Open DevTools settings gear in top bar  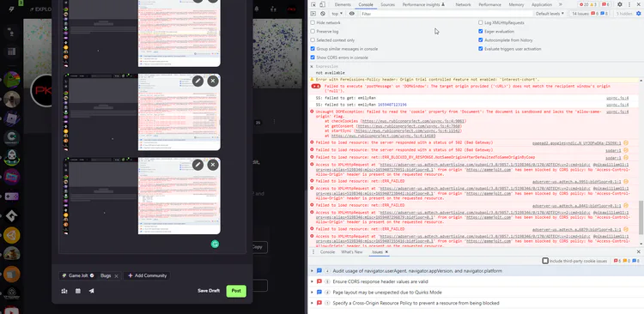pyautogui.click(x=620, y=4)
